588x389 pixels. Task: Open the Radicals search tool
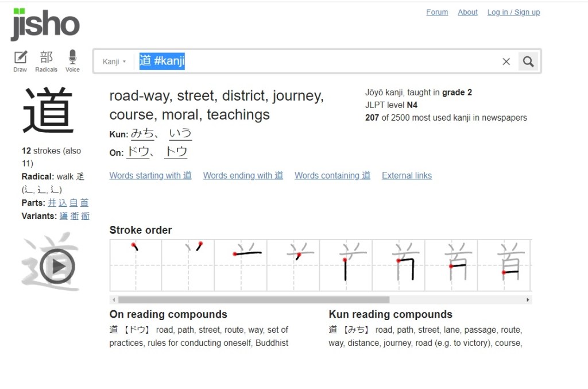46,61
